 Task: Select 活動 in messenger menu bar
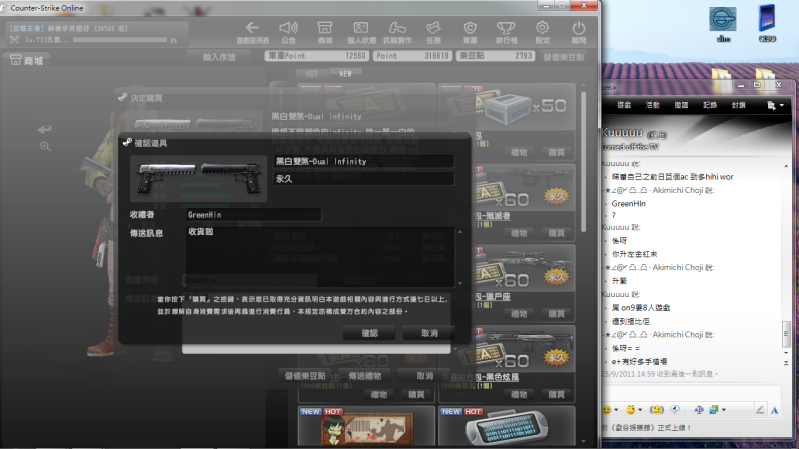[x=652, y=105]
